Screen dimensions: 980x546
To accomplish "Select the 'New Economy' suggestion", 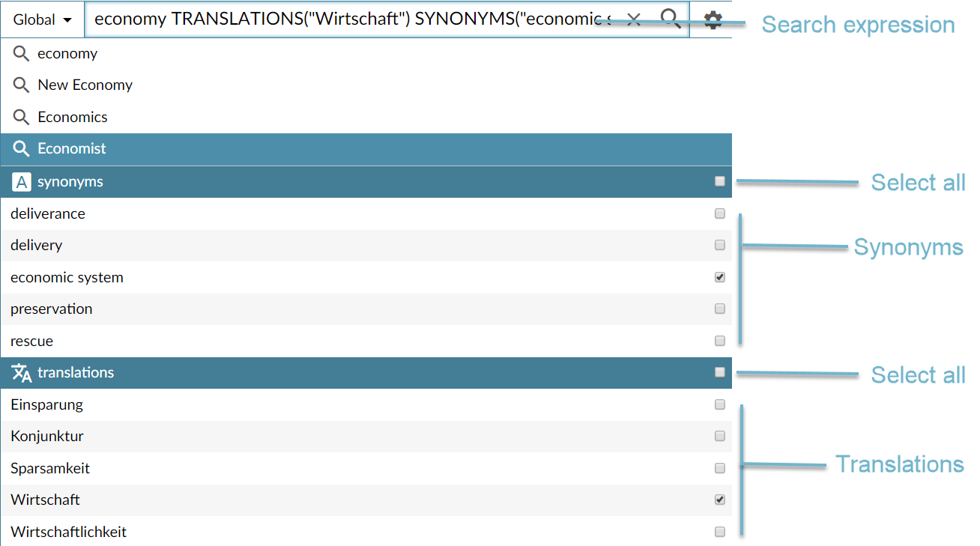I will click(85, 85).
